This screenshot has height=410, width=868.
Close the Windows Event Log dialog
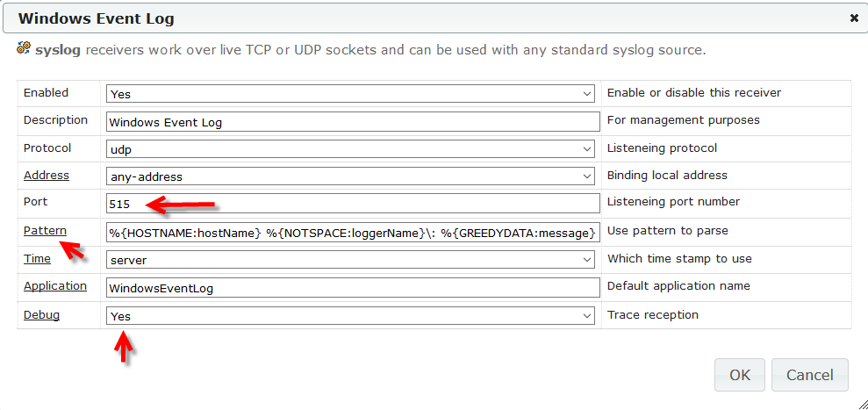854,18
